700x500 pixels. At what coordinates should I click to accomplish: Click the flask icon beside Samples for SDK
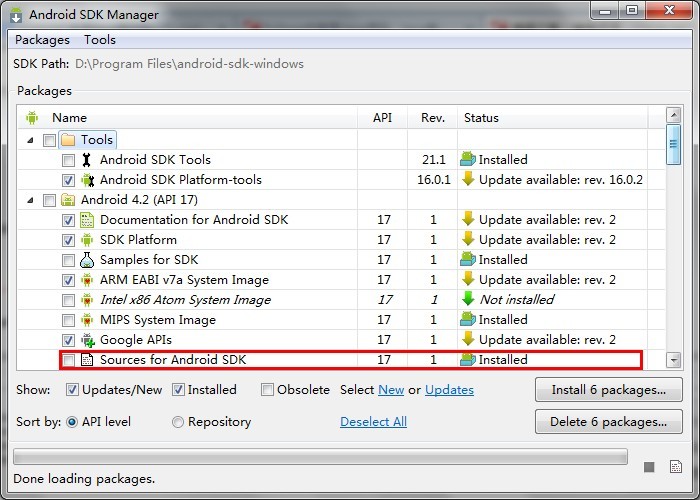click(87, 260)
